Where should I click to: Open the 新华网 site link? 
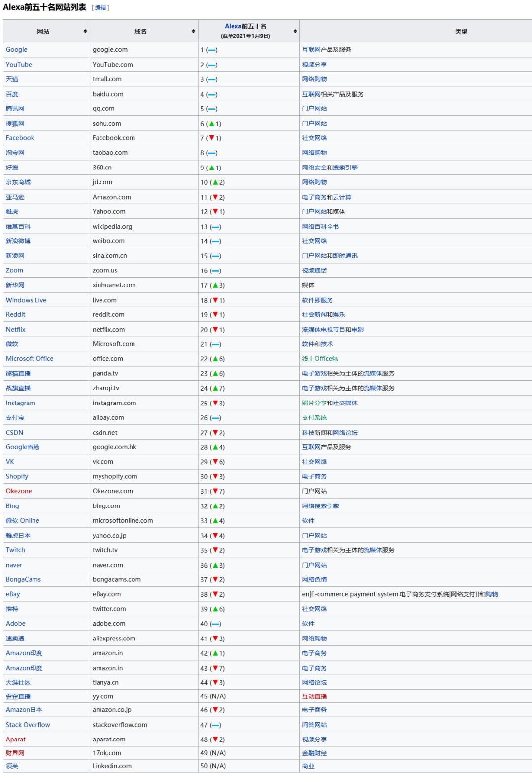click(15, 285)
